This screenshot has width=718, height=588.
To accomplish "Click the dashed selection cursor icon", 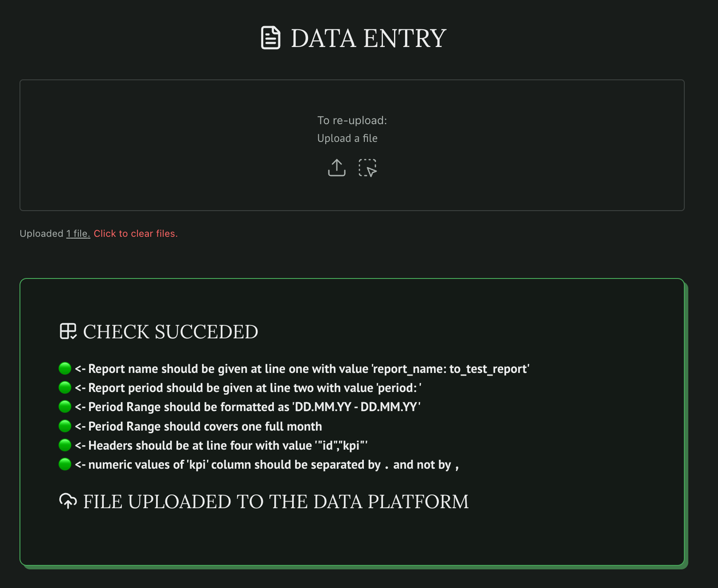I will [367, 168].
